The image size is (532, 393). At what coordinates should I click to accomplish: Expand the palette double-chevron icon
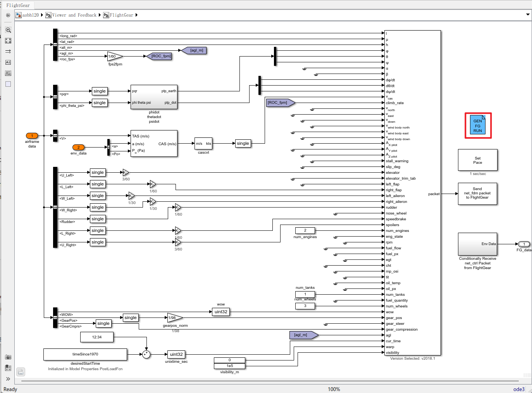(x=8, y=379)
